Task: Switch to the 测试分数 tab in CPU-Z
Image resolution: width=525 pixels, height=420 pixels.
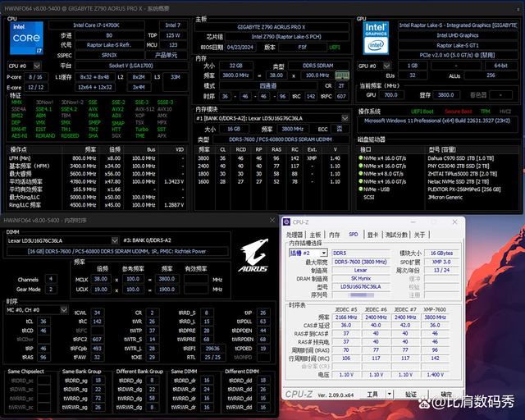Action: pos(396,234)
